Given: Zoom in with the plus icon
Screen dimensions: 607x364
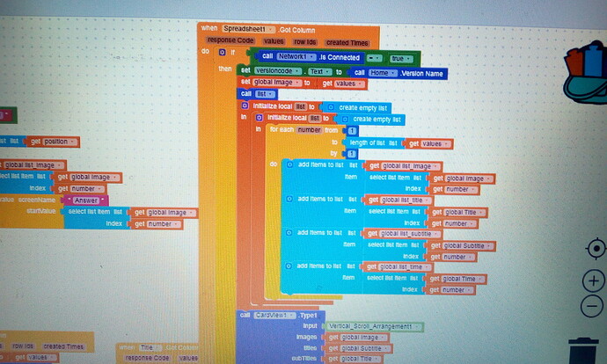Looking at the screenshot, I should (594, 280).
